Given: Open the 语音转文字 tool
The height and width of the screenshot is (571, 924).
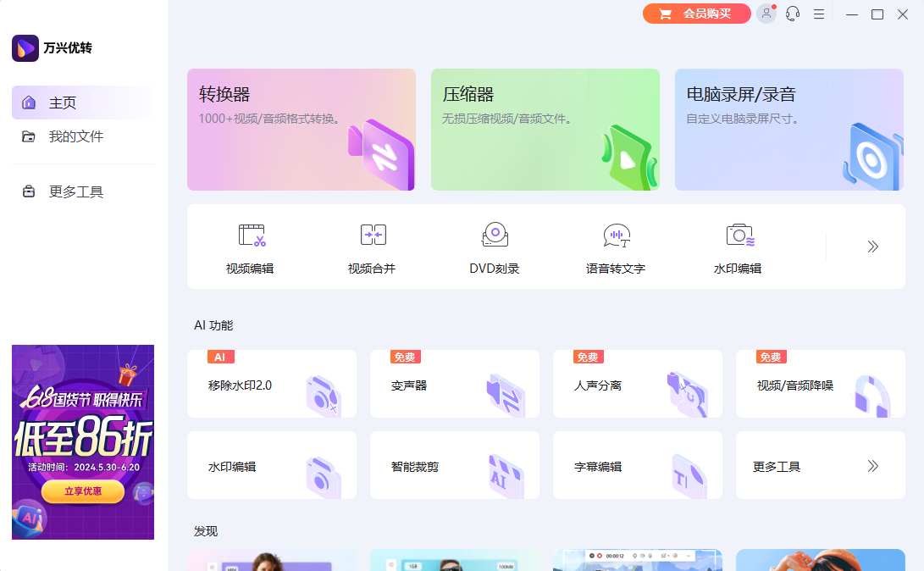Looking at the screenshot, I should point(616,247).
